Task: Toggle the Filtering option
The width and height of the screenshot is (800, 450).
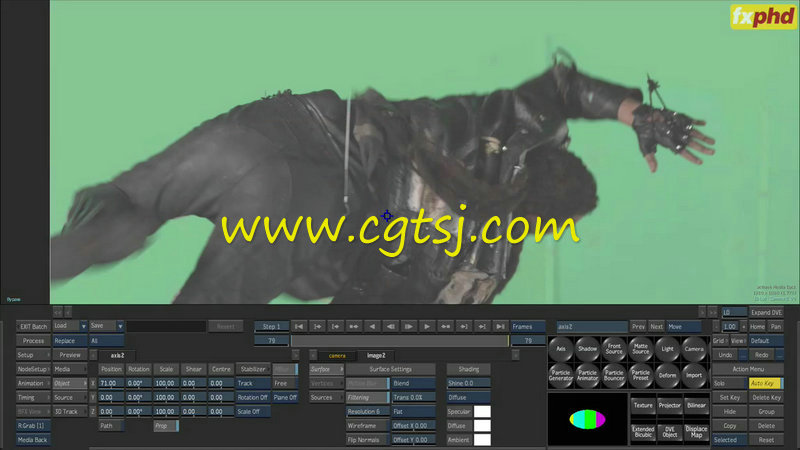Action: [367, 397]
